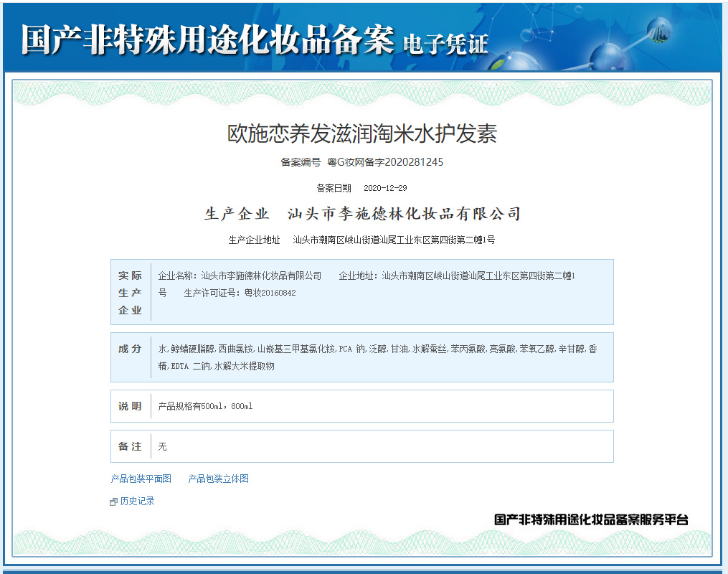728x574 pixels.
Task: Open the 历史记录 link
Action: coord(138,501)
